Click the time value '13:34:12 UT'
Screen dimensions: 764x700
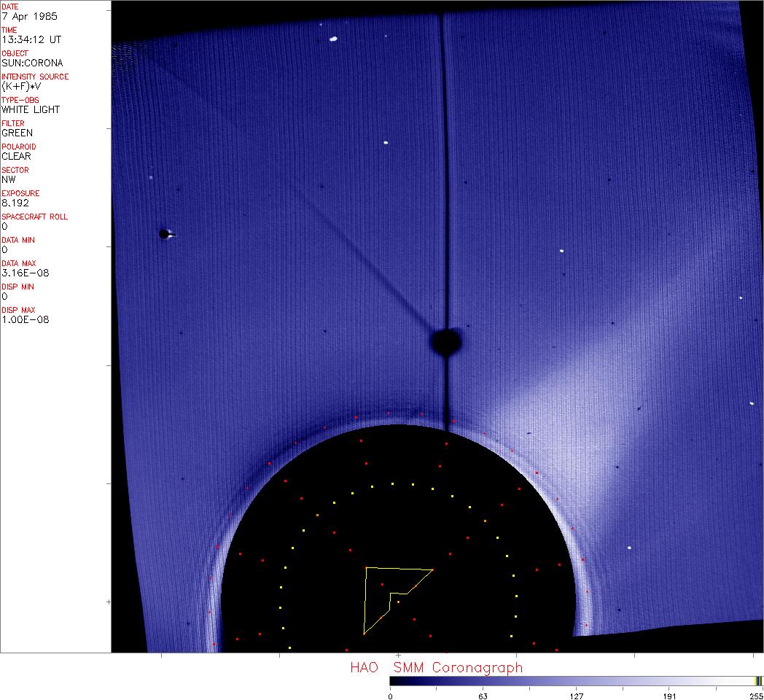point(31,39)
